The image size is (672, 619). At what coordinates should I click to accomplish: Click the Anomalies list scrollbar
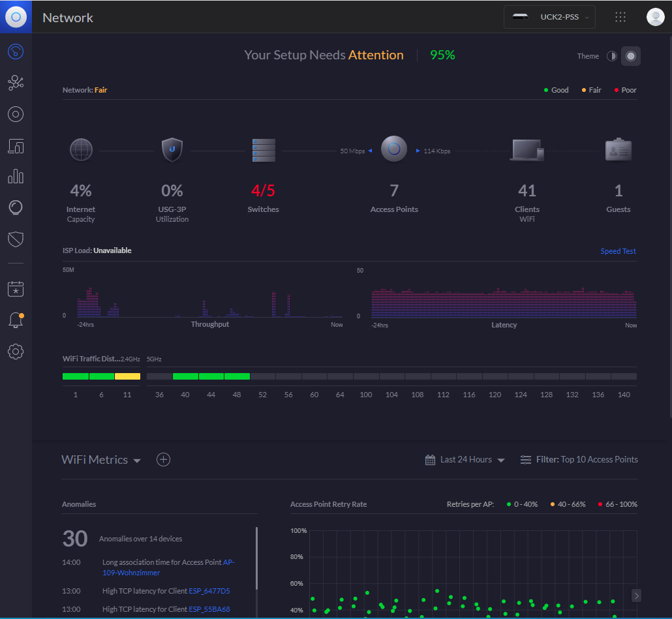point(256,558)
